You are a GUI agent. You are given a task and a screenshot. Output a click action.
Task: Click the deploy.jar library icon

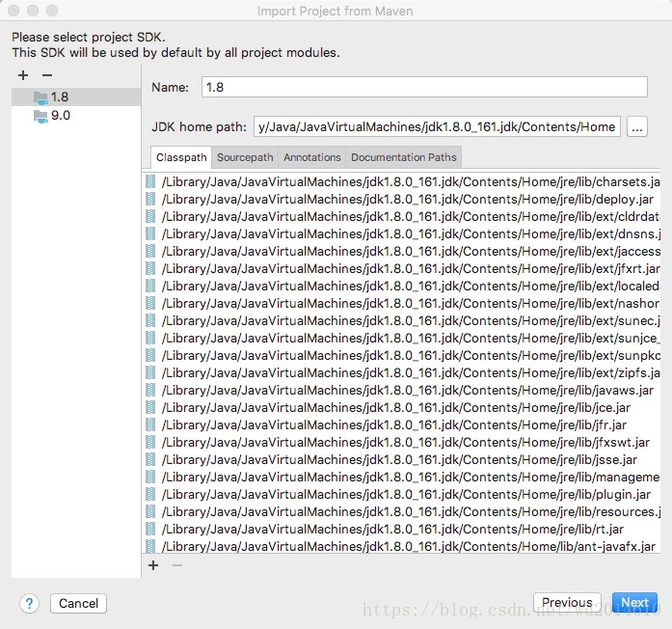click(150, 200)
